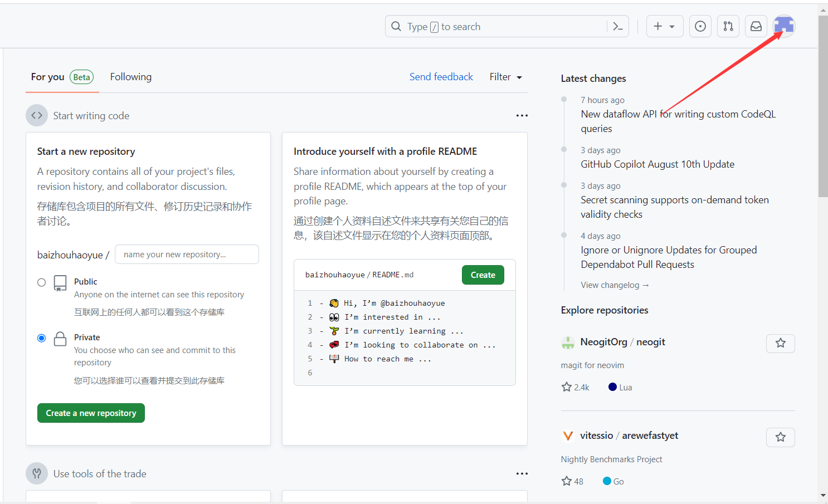Open the command palette icon in search bar
Screen dimensions: 828x504
point(617,26)
